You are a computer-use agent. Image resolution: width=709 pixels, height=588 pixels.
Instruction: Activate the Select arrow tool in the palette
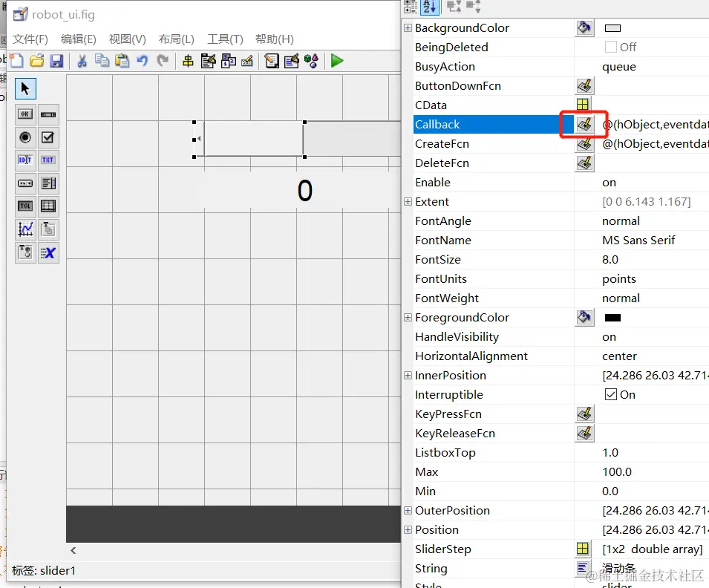click(x=25, y=88)
